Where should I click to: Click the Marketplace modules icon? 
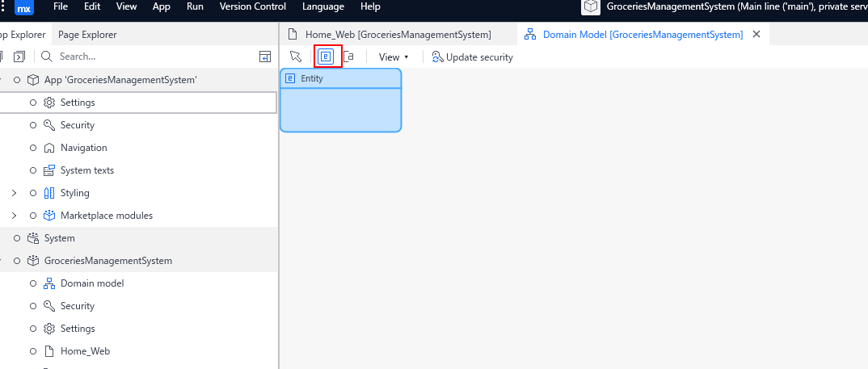(x=49, y=216)
